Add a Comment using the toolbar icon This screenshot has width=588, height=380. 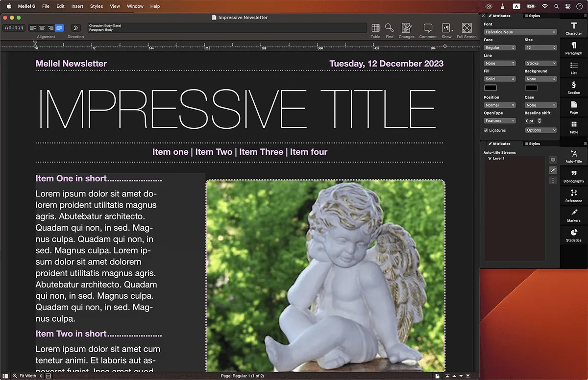428,28
